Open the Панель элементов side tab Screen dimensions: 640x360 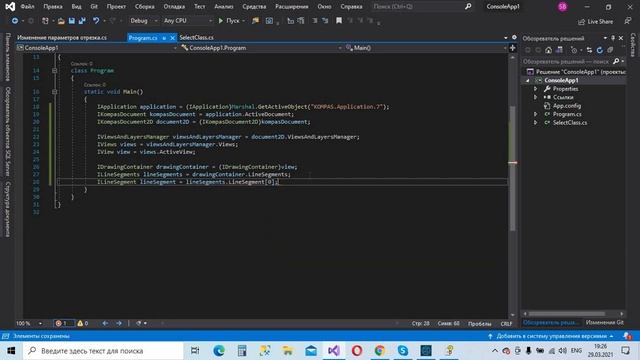coord(7,57)
